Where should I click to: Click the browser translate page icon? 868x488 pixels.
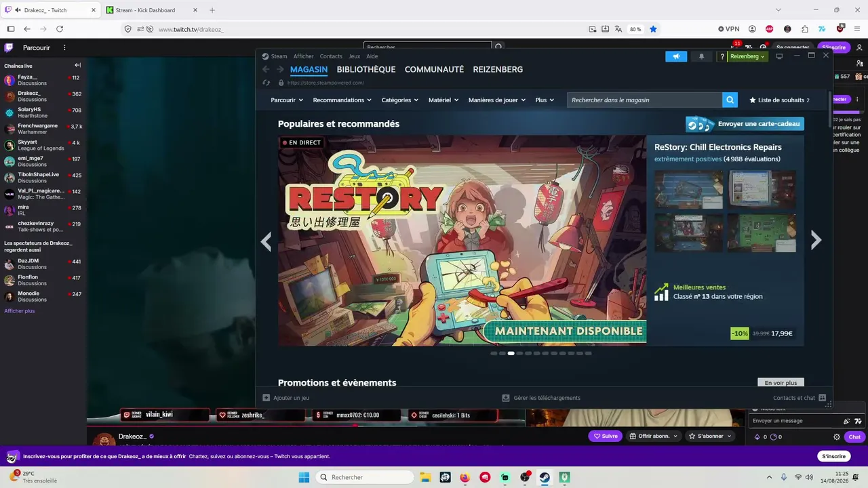click(618, 29)
